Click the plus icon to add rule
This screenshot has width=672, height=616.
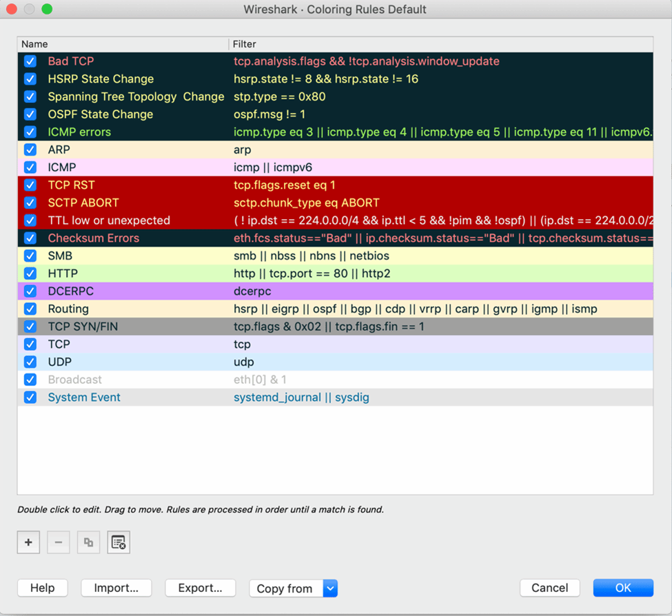pyautogui.click(x=28, y=542)
